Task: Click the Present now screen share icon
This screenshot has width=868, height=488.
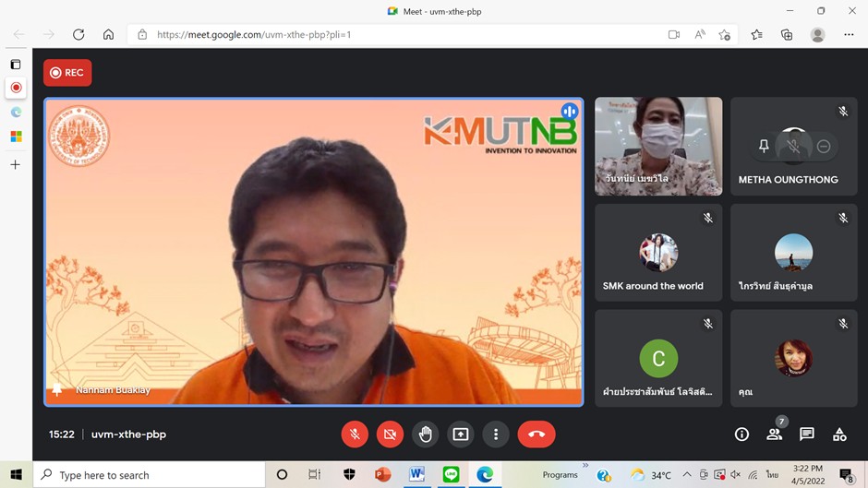Action: (460, 434)
